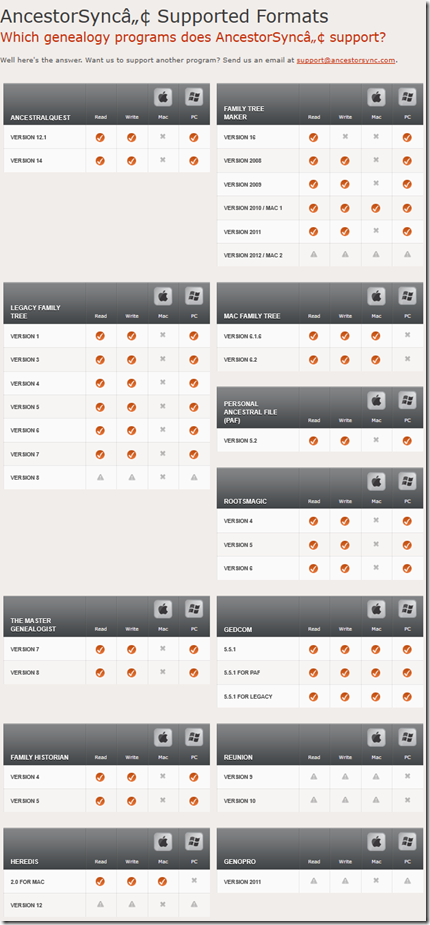Click the Read warning triangle for Legacy Version 8

point(100,477)
